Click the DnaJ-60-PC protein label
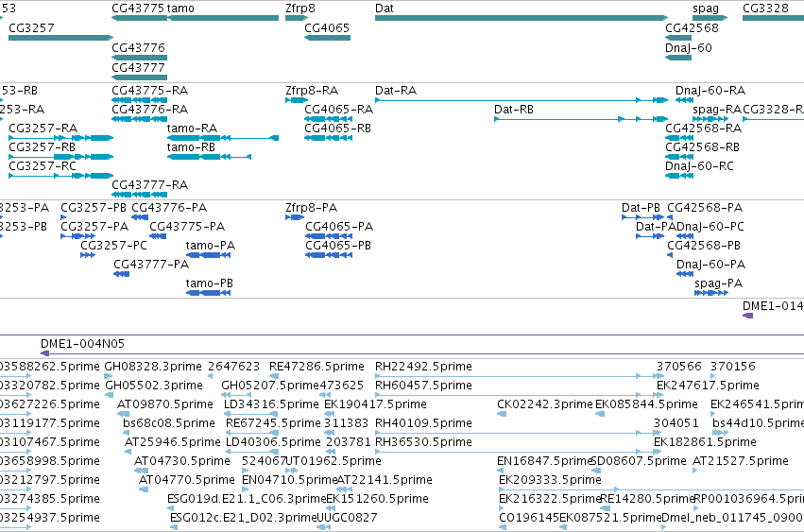The image size is (804, 532). [710, 227]
